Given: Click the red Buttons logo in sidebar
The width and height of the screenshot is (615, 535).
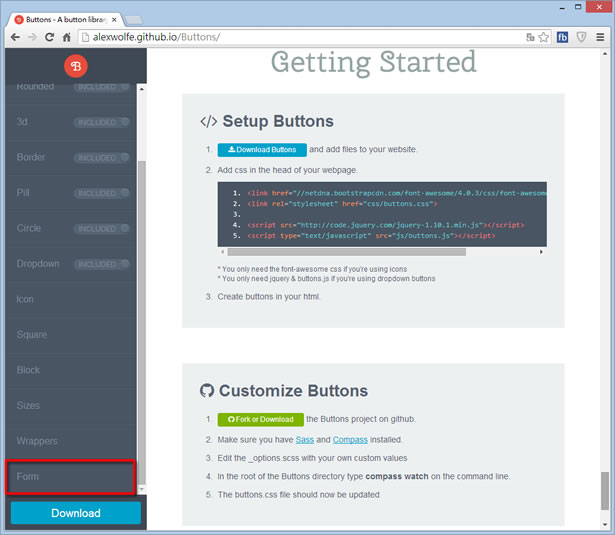Looking at the screenshot, I should [76, 66].
